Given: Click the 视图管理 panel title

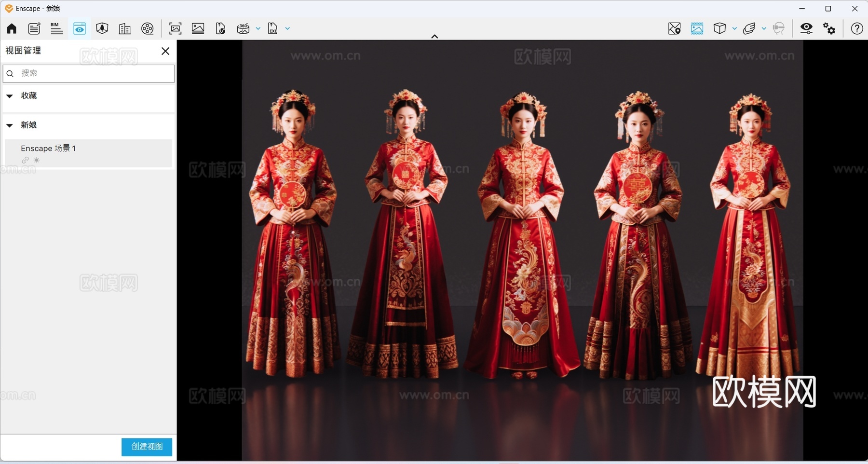Looking at the screenshot, I should click(x=23, y=51).
